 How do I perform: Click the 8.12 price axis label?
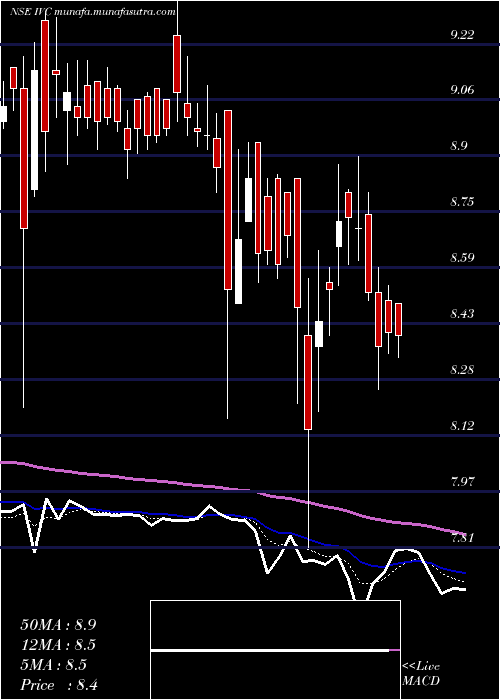tap(462, 425)
